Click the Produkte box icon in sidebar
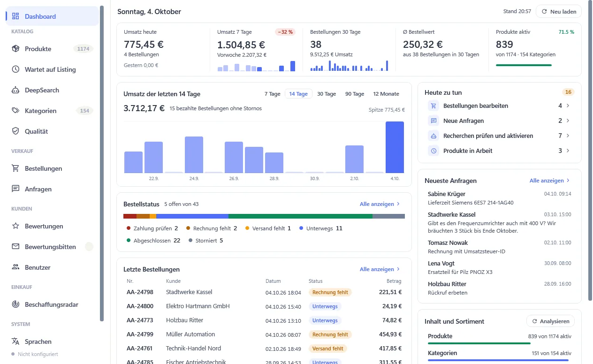This screenshot has height=364, width=593. pos(15,49)
